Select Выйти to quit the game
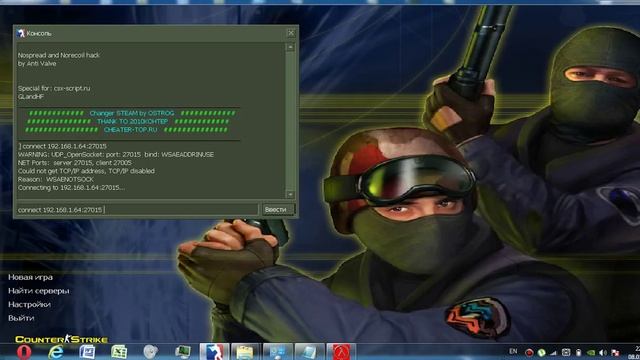 [21, 318]
